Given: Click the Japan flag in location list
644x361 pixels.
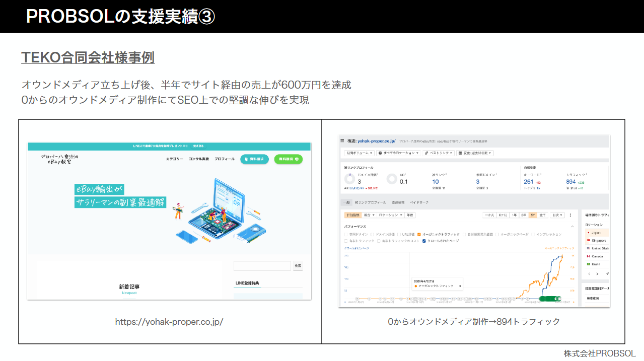Looking at the screenshot, I should tap(588, 233).
